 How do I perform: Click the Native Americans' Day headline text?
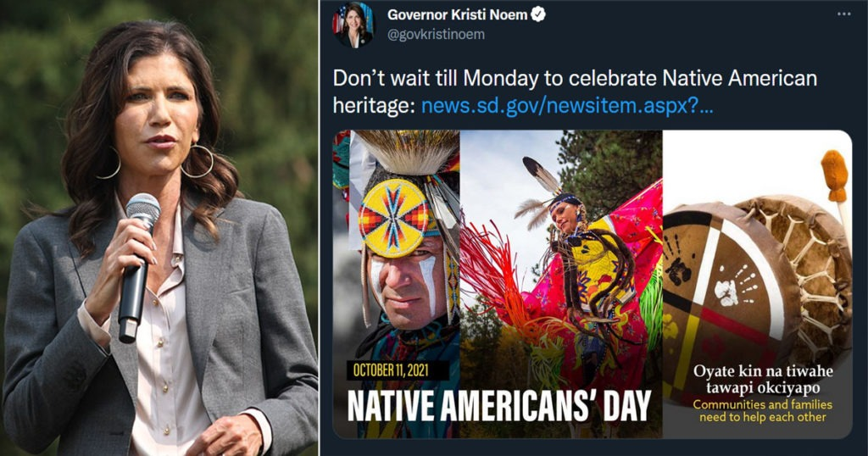[499, 407]
